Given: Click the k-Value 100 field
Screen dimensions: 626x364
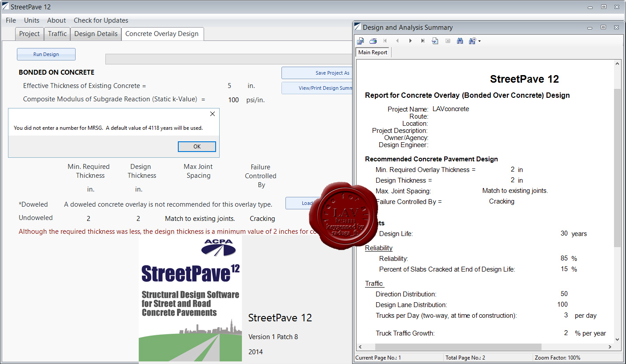Looking at the screenshot, I should coord(233,100).
